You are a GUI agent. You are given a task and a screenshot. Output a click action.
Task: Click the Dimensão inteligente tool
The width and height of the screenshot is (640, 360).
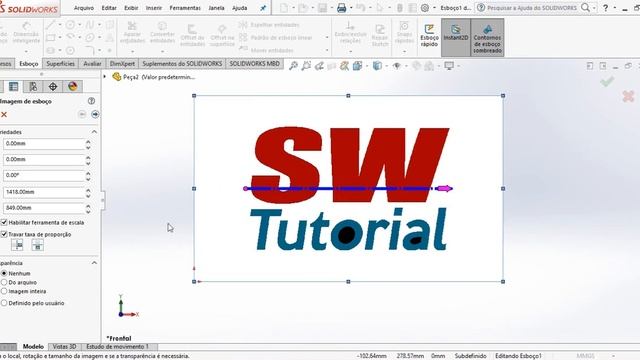[x=26, y=33]
